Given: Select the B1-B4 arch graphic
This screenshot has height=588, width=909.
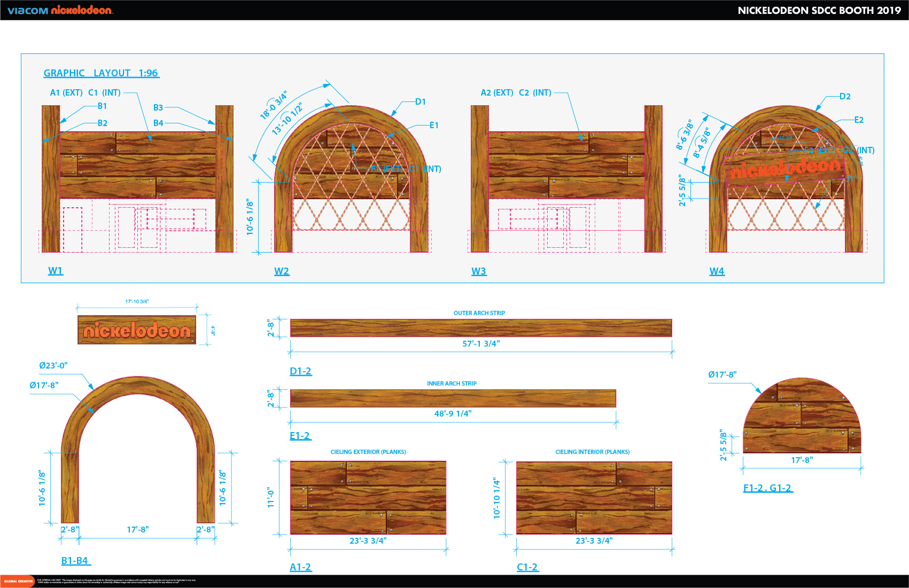Looking at the screenshot, I should click(138, 450).
